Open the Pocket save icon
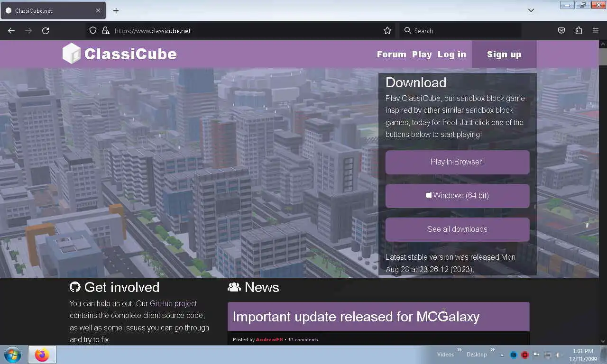607x364 pixels. (x=561, y=30)
